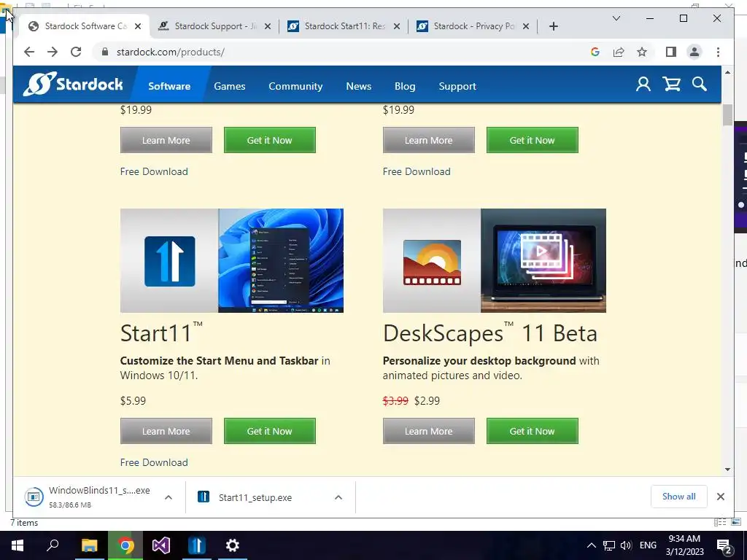The image size is (747, 560).
Task: Close the Stardock Privacy Policy tab
Action: [x=526, y=26]
